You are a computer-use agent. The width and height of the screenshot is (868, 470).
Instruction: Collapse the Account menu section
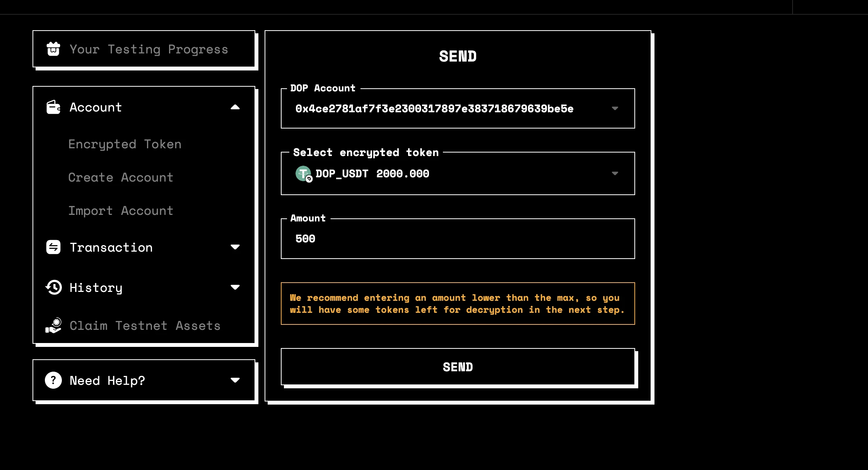(235, 106)
